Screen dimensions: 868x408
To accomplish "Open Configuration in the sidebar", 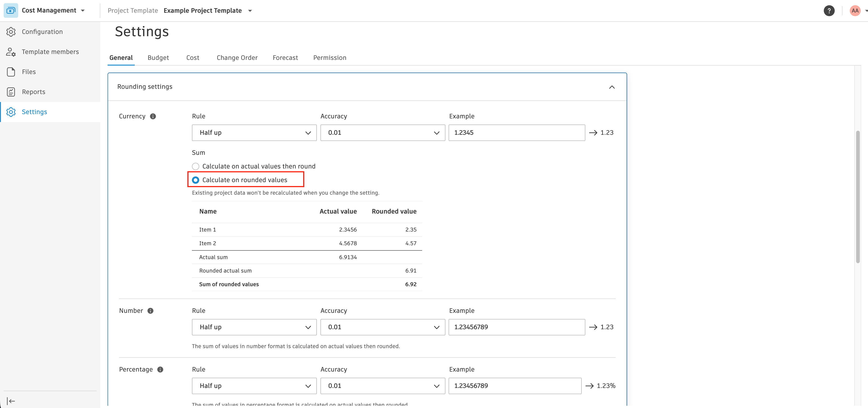I will point(42,32).
